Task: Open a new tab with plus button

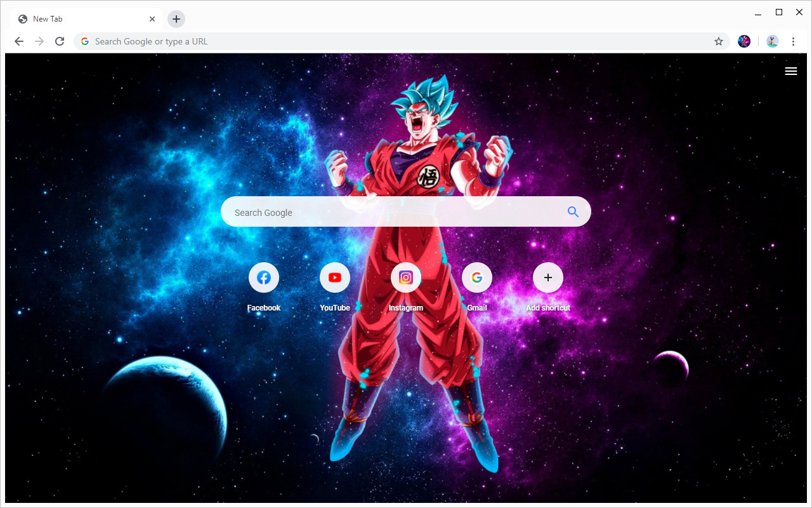Action: pyautogui.click(x=176, y=19)
